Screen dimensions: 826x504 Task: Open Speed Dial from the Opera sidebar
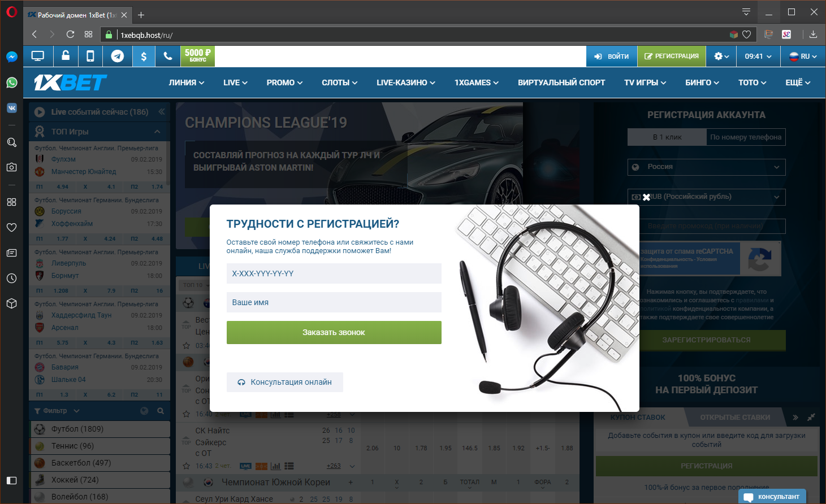click(x=11, y=202)
